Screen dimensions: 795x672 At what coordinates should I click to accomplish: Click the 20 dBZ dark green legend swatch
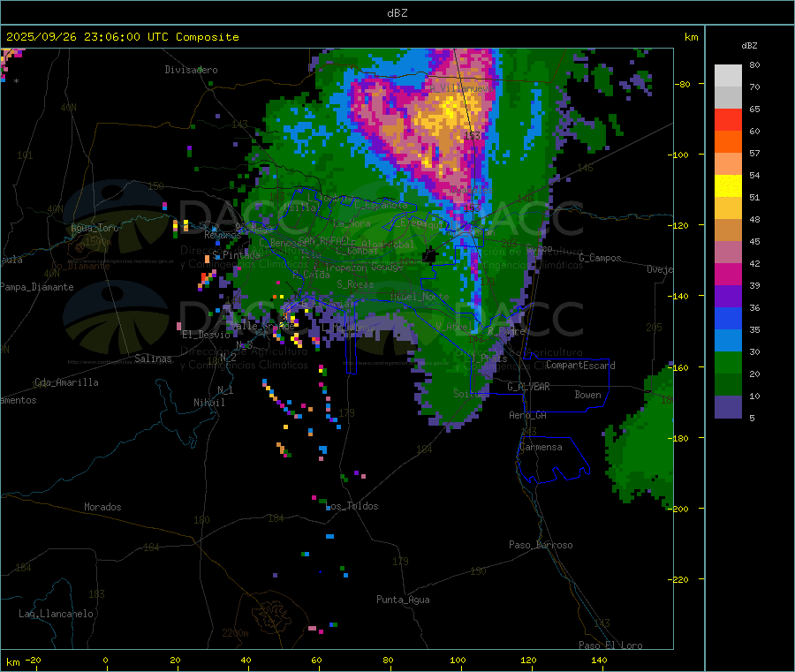pyautogui.click(x=728, y=385)
